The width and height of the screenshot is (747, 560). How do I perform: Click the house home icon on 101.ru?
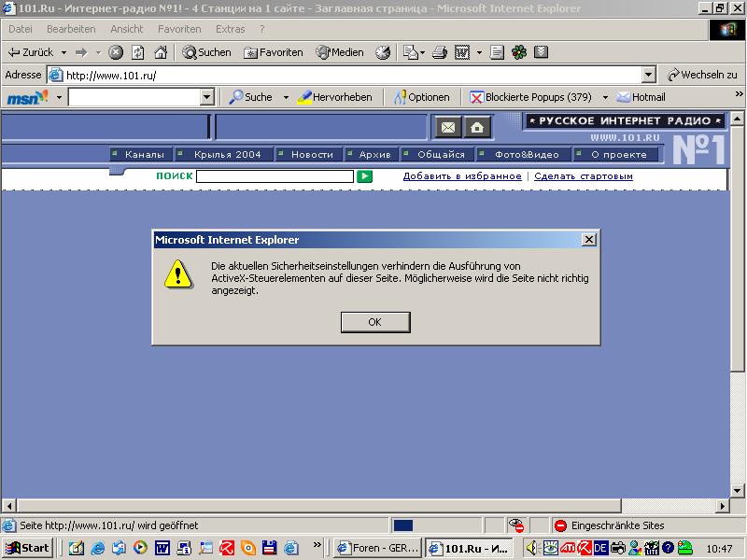[477, 128]
